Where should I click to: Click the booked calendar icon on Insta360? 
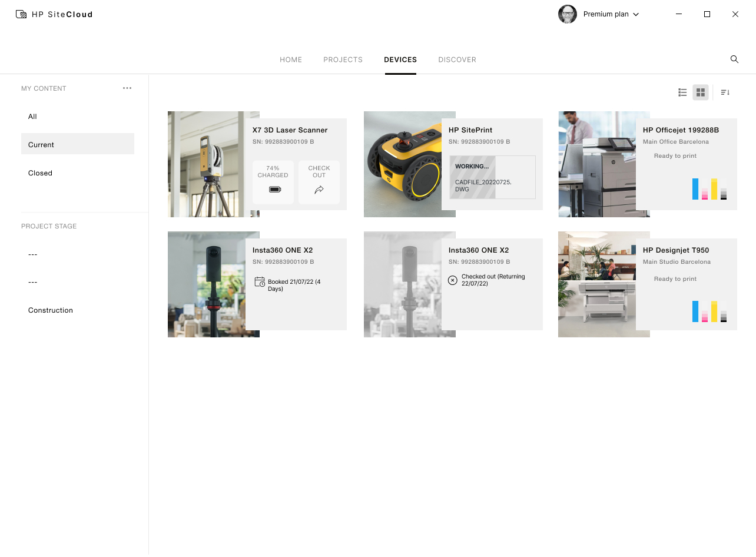tap(260, 282)
